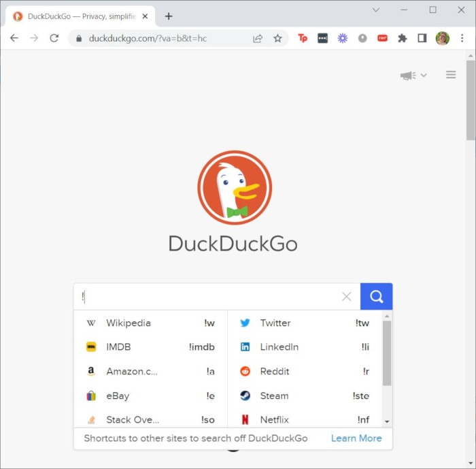Click the bang list scroll-up arrow
The image size is (476, 469).
(387, 316)
